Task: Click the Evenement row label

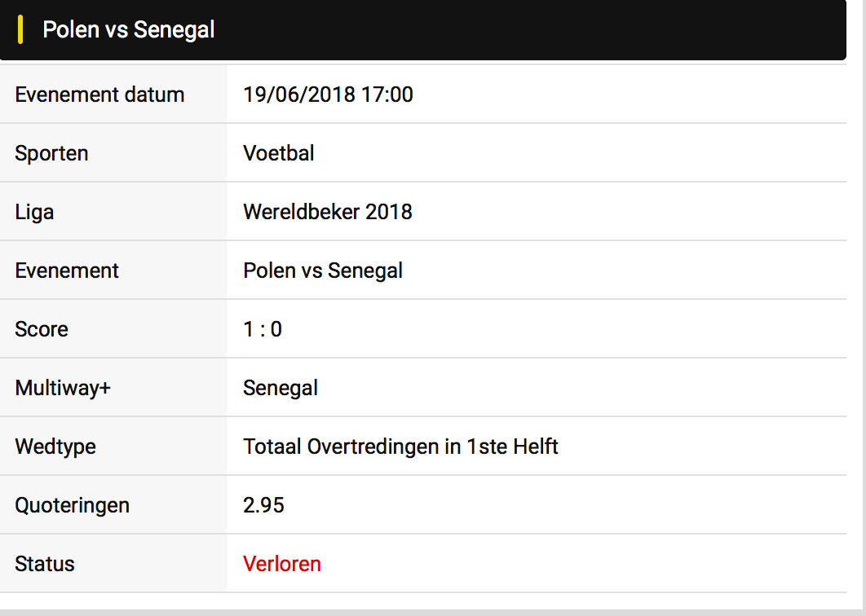Action: point(67,271)
